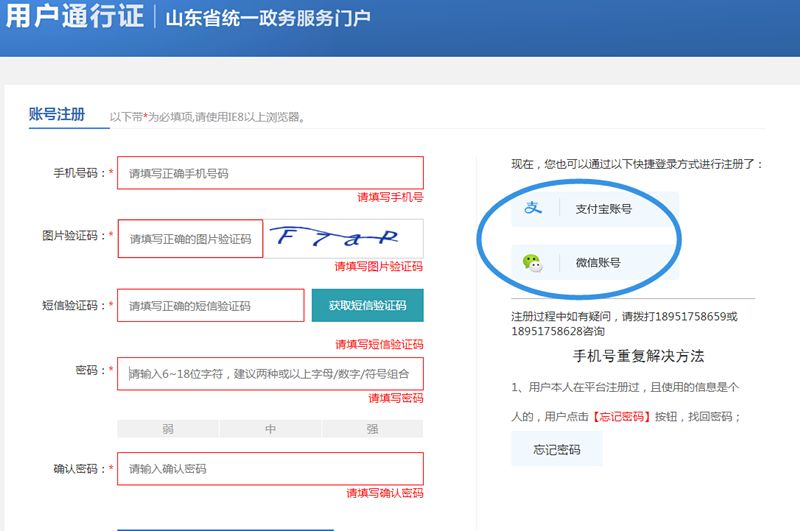Viewport: 800px width, 531px height.
Task: Click the 弱 password strength indicator
Action: [168, 429]
